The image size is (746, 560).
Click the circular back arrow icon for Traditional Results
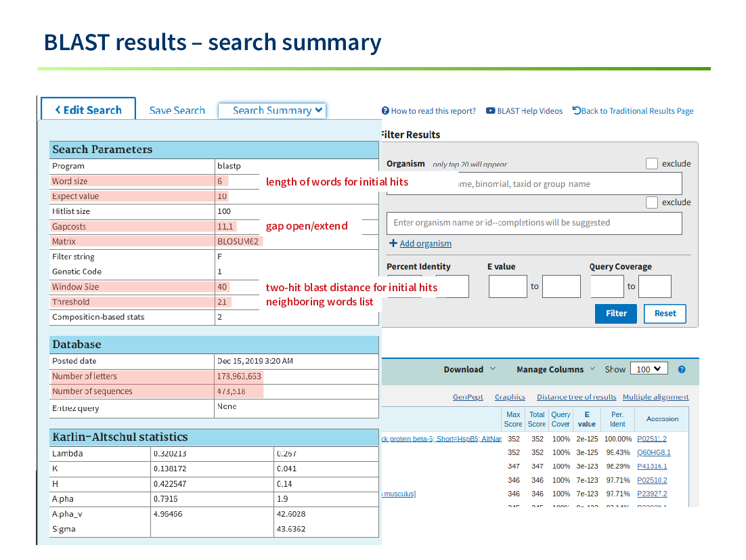(577, 110)
